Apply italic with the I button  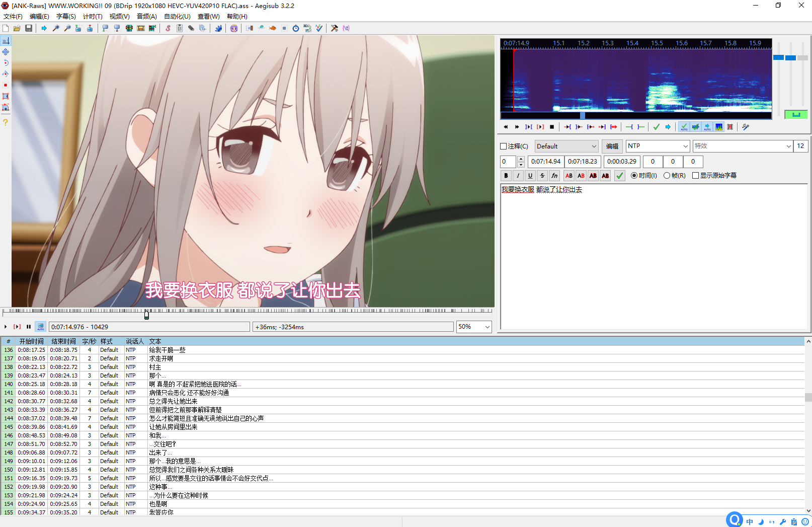pyautogui.click(x=518, y=176)
